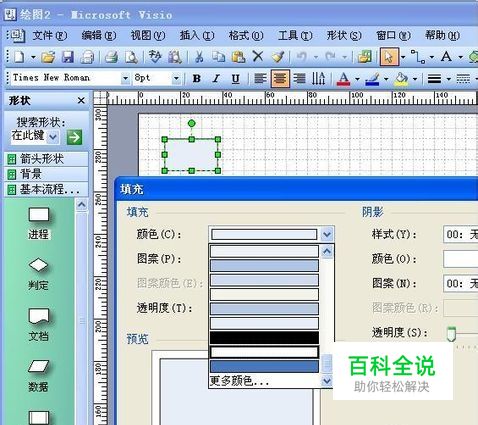Image resolution: width=478 pixels, height=425 pixels.
Task: Open the 箭头形状 stencil
Action: tap(46, 159)
